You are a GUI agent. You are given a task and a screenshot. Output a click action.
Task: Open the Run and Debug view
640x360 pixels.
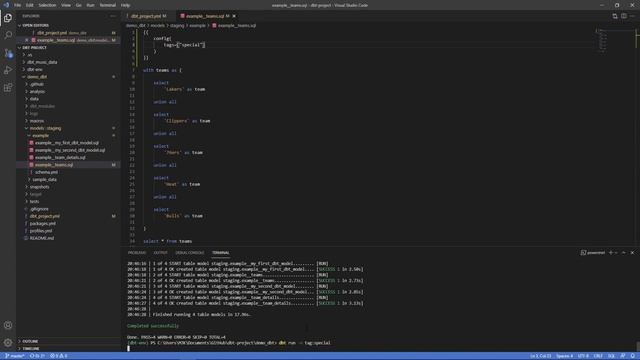coord(8,70)
